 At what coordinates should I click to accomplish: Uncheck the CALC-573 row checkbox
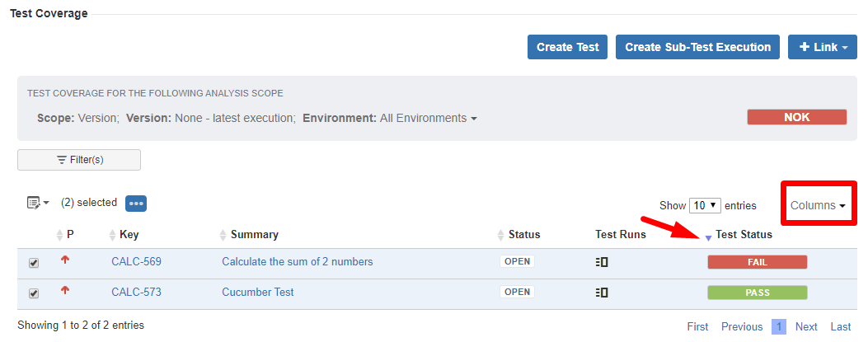tap(34, 293)
